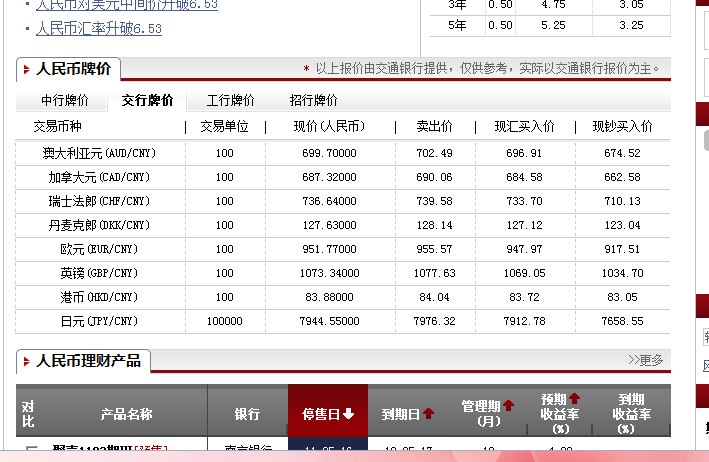Viewport: 709px width, 462px height.
Task: Click the 人民币理财产品 section arrow icon
Action: tap(26, 361)
